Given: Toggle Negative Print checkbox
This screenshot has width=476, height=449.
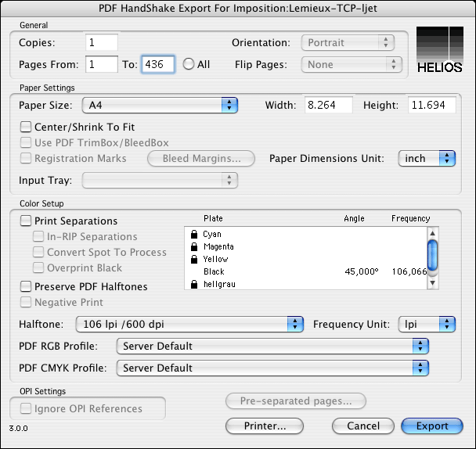Looking at the screenshot, I should tap(26, 302).
